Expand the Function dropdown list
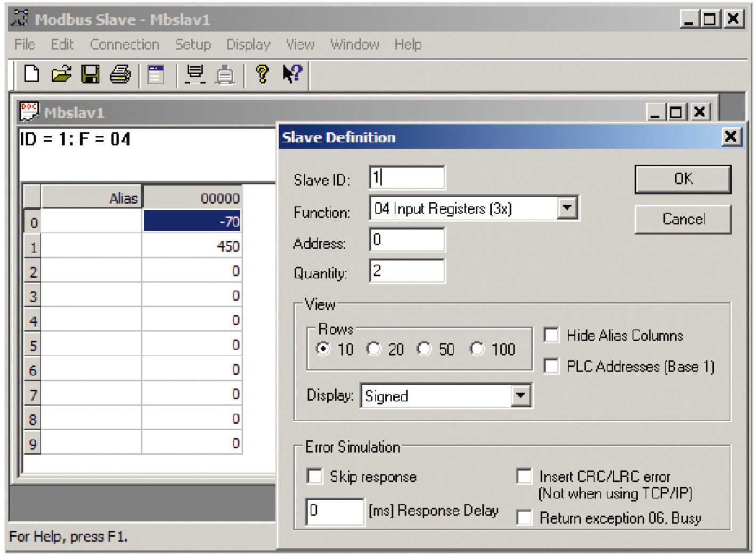This screenshot has width=756, height=556. [x=567, y=208]
